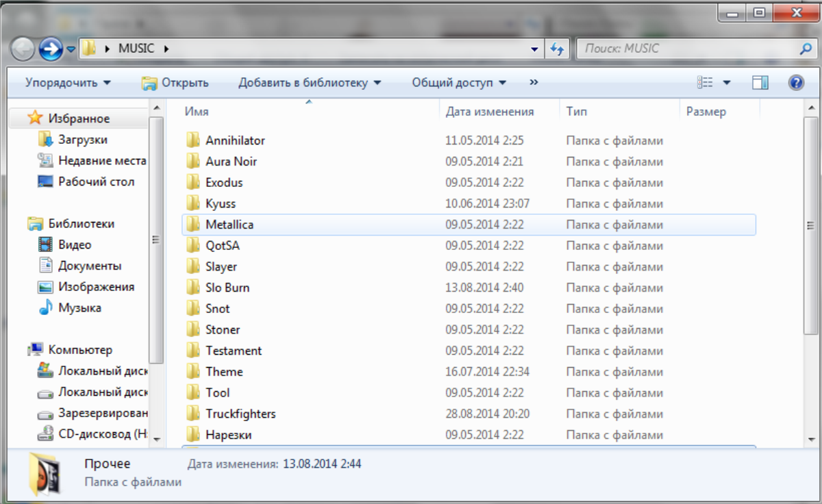
Task: Expand the arrow after MUSIC breadcrumb
Action: pyautogui.click(x=166, y=49)
